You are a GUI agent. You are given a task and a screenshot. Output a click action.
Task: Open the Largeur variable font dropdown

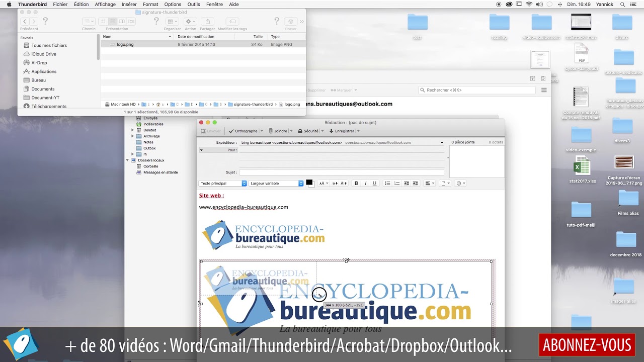pos(276,184)
